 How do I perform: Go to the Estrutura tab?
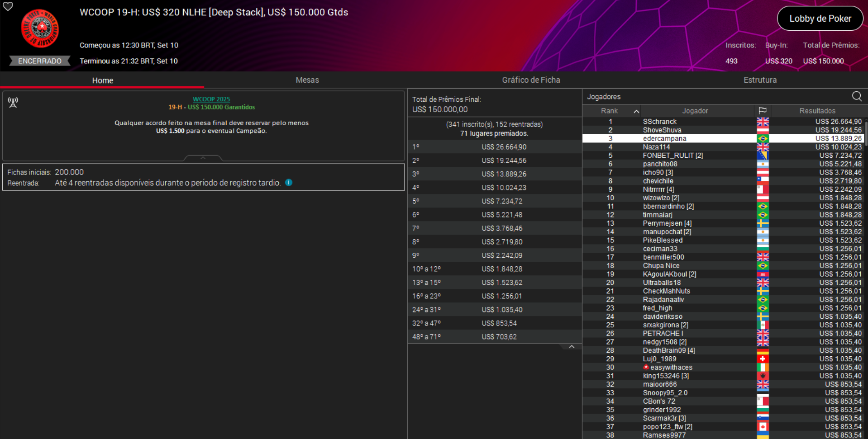760,80
